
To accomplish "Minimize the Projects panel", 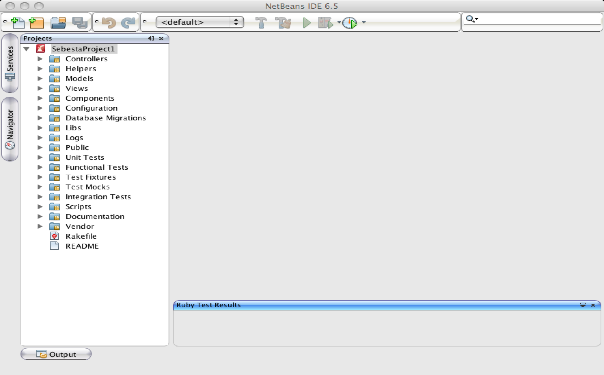I will tap(151, 38).
